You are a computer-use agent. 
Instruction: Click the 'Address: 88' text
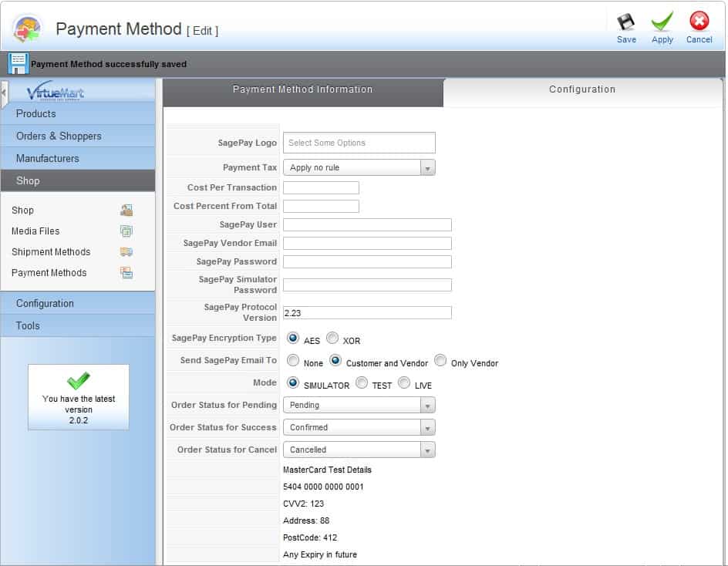[x=306, y=521]
